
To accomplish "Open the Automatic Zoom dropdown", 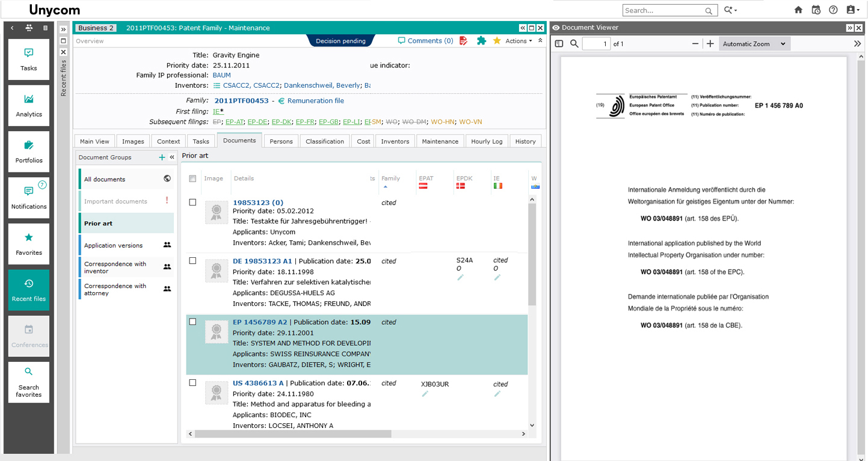I will click(754, 44).
